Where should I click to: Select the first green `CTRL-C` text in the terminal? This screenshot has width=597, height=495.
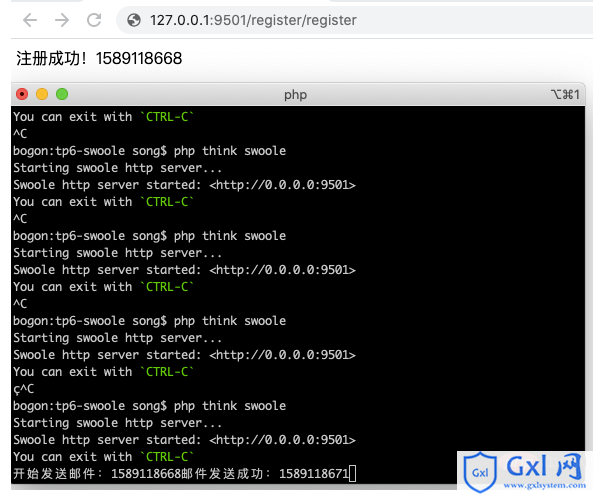click(167, 117)
